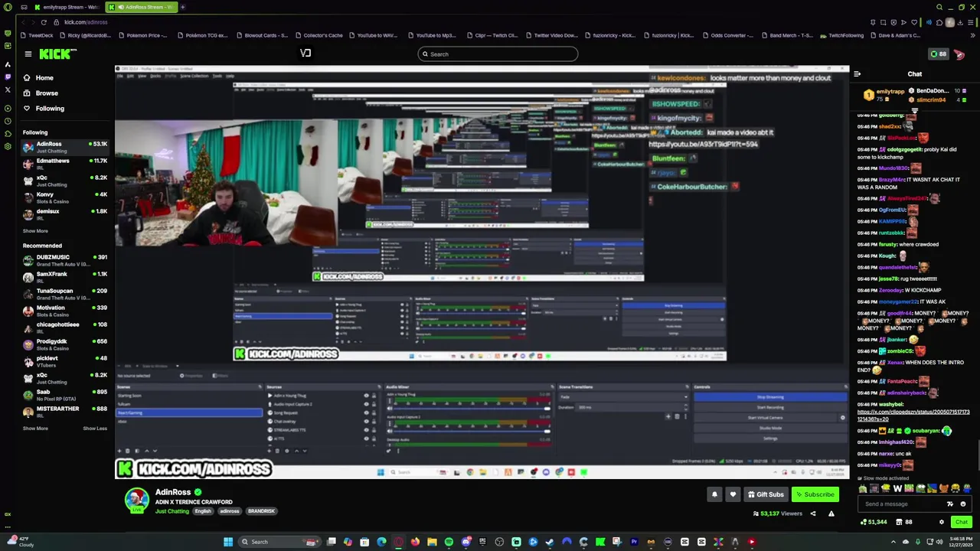Screen dimensions: 980x551
Task: Click Windows taskbar Search box
Action: tap(279, 542)
